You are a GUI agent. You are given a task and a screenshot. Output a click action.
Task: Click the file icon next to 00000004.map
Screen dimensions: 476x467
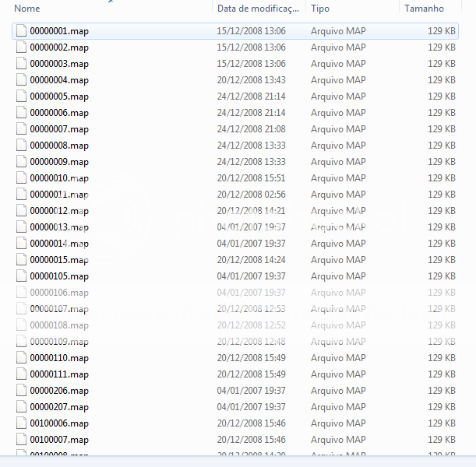point(21,80)
